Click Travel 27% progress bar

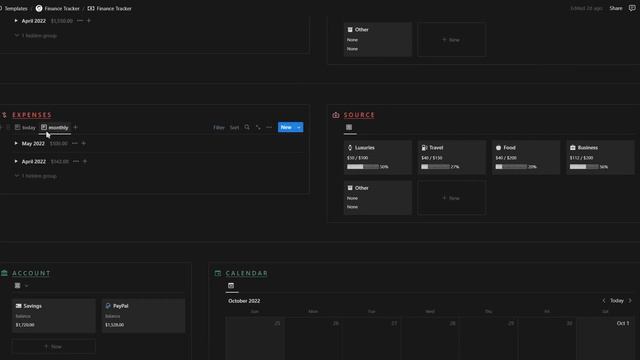pyautogui.click(x=435, y=167)
